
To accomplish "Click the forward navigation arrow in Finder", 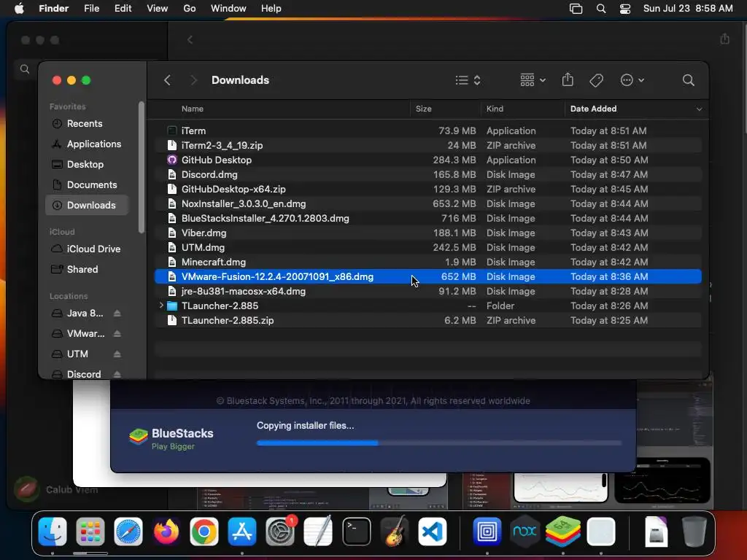I will (x=193, y=80).
